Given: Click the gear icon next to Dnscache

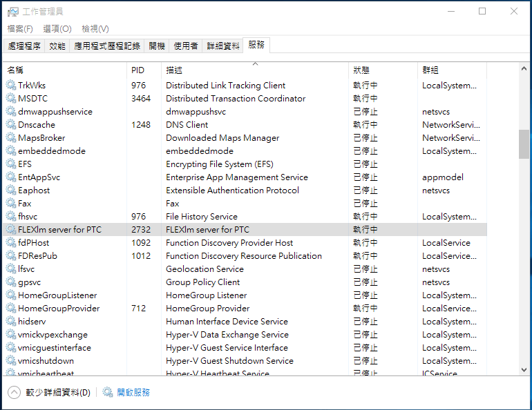Looking at the screenshot, I should (x=11, y=125).
